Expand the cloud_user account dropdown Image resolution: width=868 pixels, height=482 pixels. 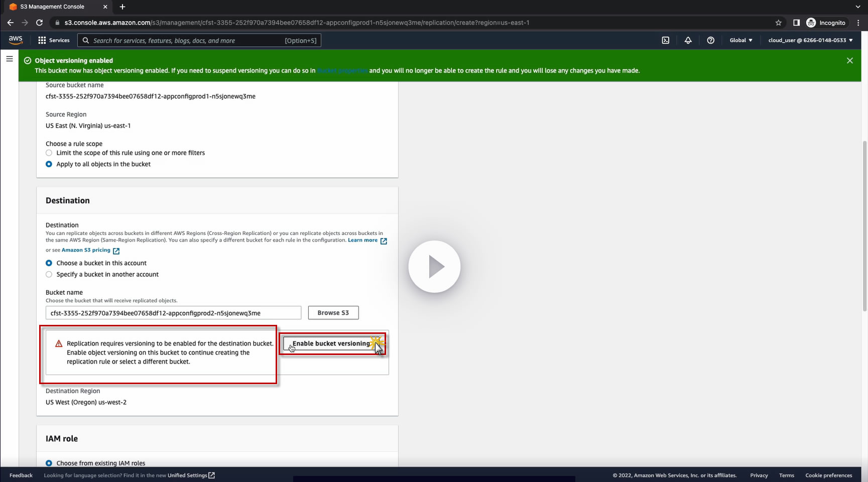(811, 40)
